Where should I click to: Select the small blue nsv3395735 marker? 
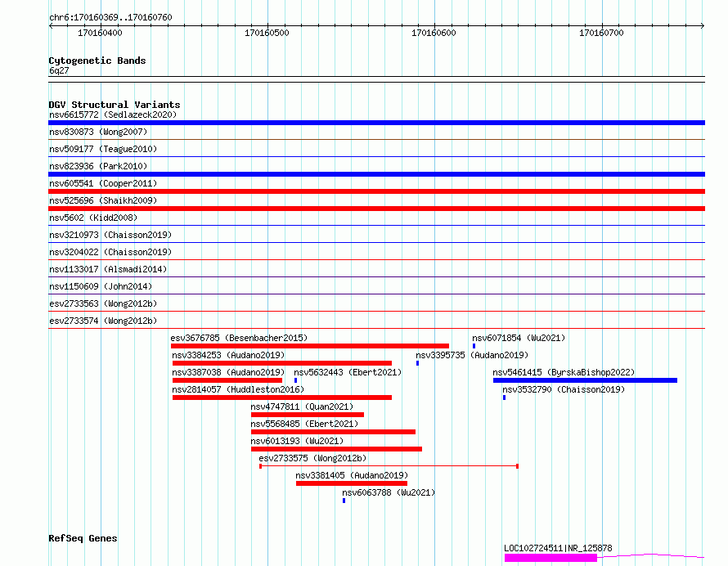[417, 363]
